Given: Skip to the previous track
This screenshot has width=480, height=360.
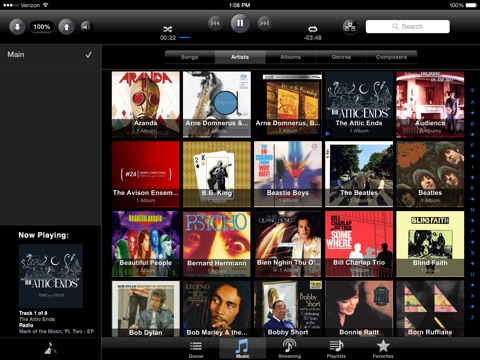Looking at the screenshot, I should pyautogui.click(x=215, y=23).
